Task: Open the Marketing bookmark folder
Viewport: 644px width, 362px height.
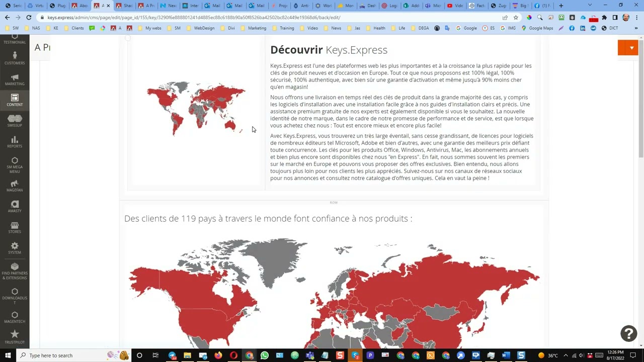Action: coord(254,28)
